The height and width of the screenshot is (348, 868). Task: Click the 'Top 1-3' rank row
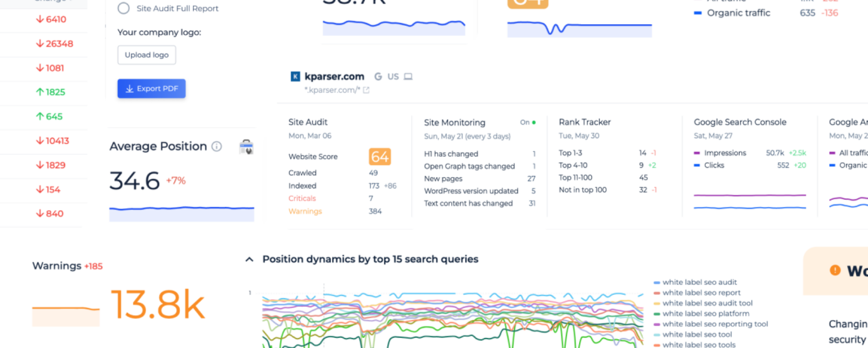pos(608,153)
